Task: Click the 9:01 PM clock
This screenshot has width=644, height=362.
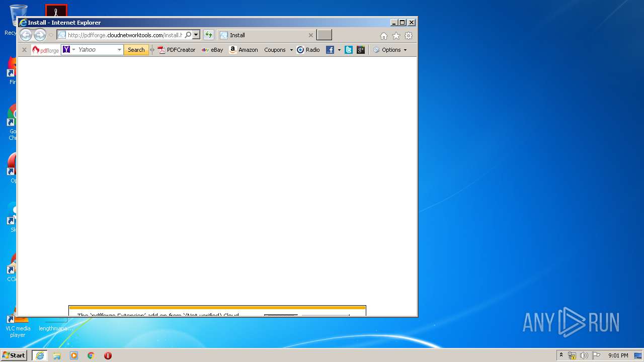Action: click(618, 355)
